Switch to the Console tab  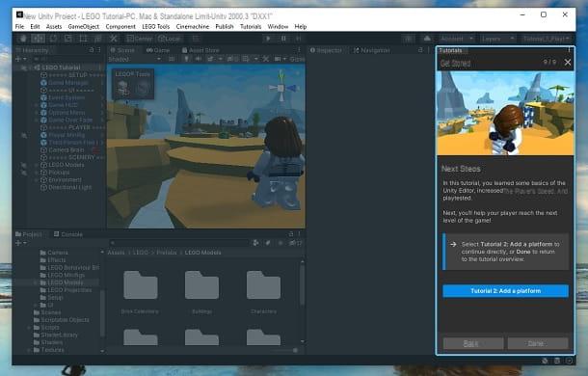click(x=68, y=234)
